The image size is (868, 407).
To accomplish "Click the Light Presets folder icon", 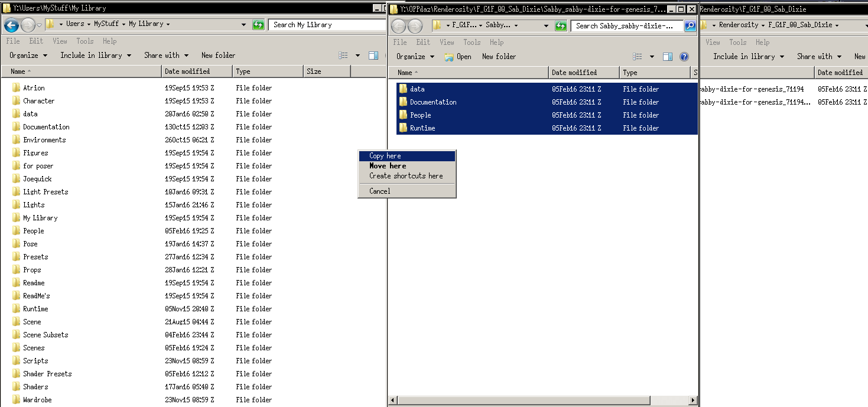I will (16, 192).
